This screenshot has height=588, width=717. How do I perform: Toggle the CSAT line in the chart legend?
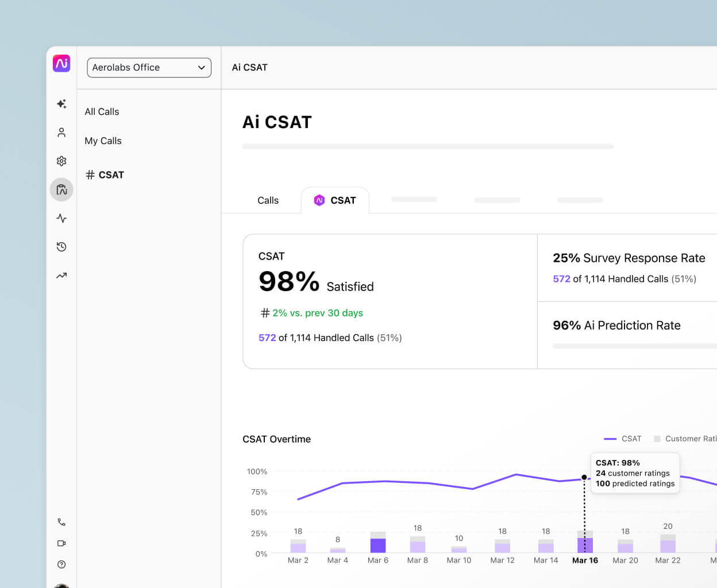click(623, 439)
